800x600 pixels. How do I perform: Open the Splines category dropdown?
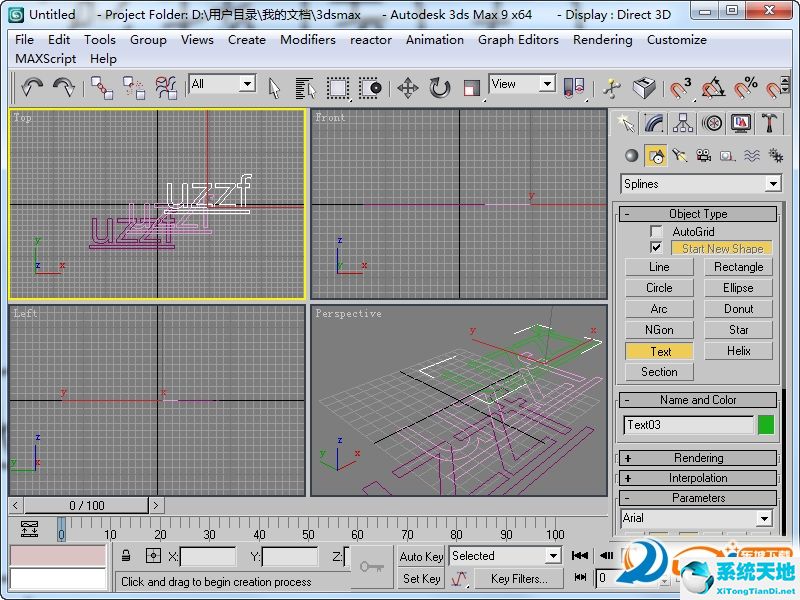771,184
